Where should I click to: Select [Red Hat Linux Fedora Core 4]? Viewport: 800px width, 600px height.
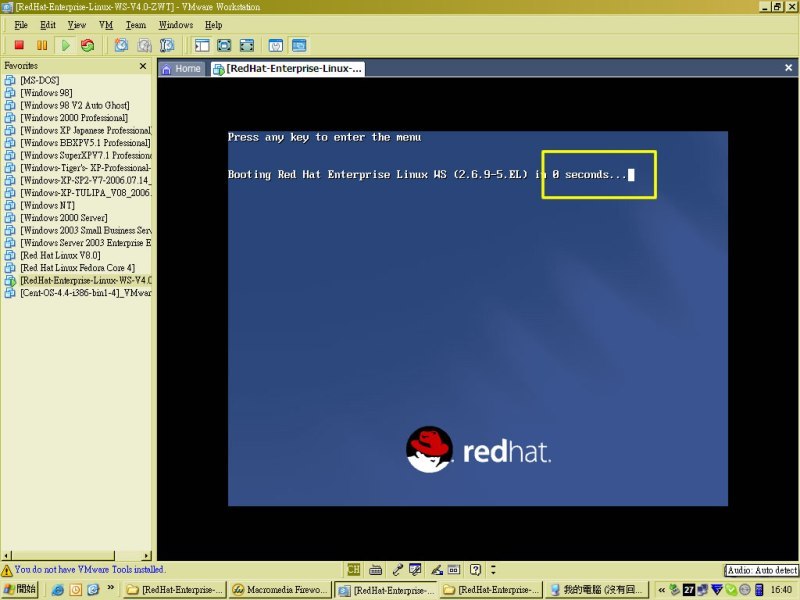pyautogui.click(x=78, y=267)
